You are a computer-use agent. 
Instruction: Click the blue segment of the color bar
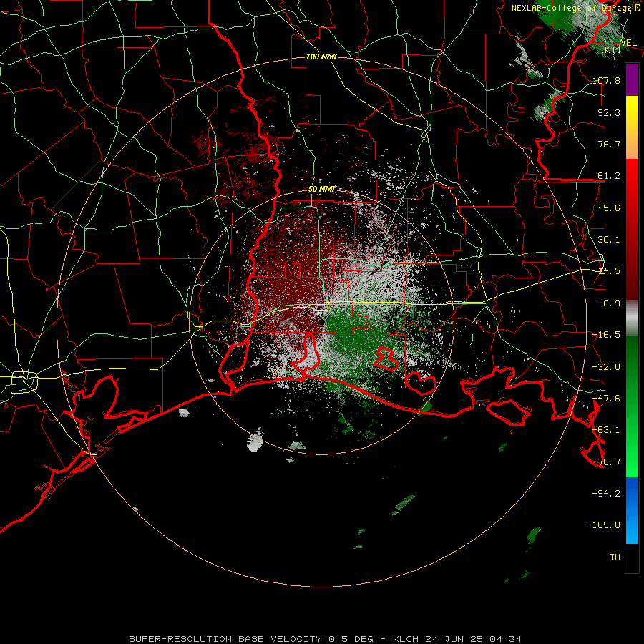pos(632,510)
